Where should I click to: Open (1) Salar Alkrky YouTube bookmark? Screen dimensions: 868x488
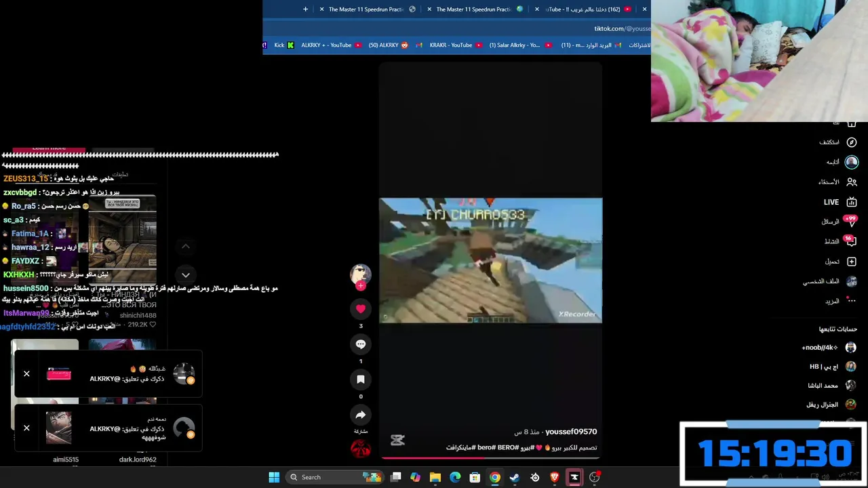521,45
